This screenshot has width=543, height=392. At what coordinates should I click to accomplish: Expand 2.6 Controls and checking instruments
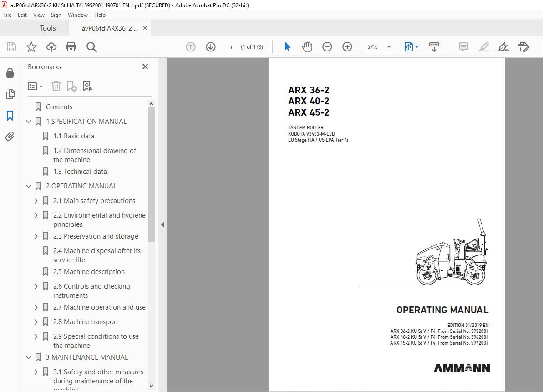pyautogui.click(x=36, y=286)
